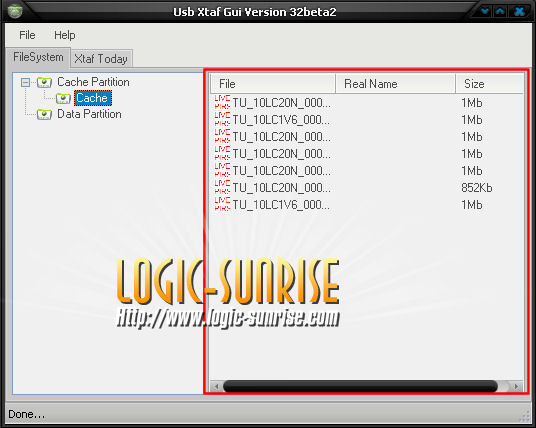Click the Data Partition folder icon

point(44,115)
